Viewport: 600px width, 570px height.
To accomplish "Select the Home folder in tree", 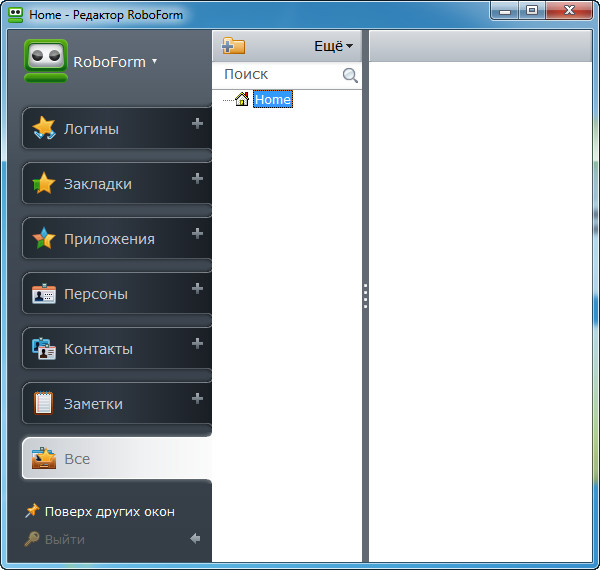I will [x=272, y=100].
